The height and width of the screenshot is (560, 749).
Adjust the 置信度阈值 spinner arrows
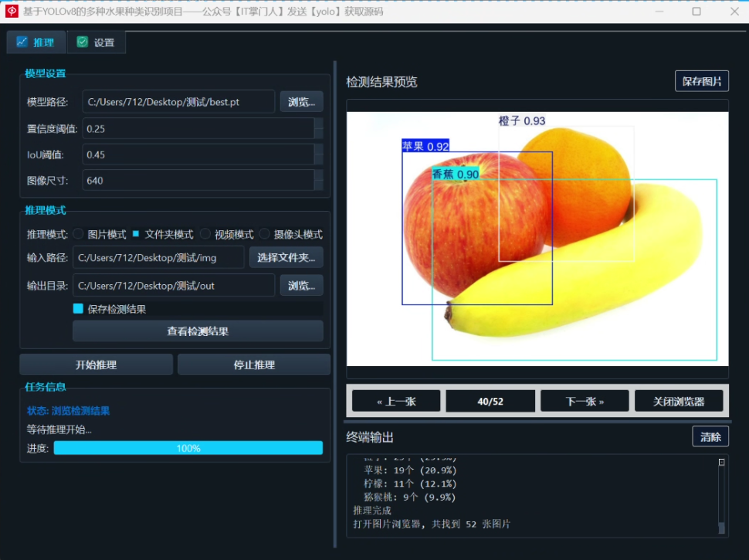coord(319,128)
